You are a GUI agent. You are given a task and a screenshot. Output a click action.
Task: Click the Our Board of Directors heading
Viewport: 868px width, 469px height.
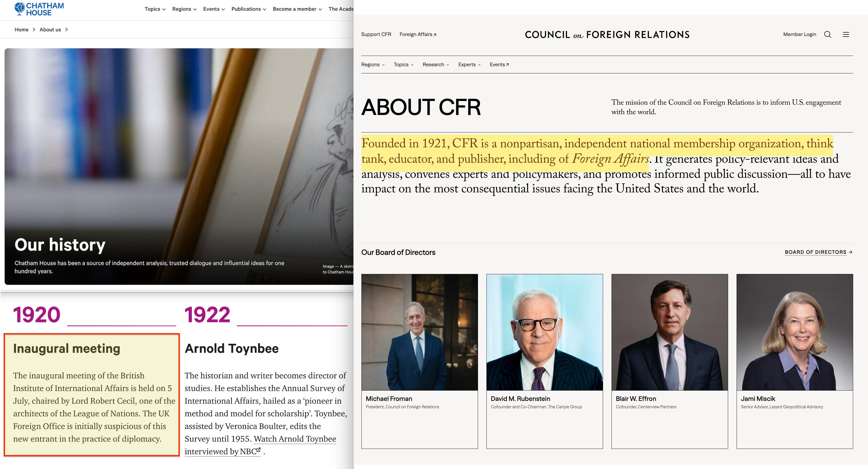point(398,252)
